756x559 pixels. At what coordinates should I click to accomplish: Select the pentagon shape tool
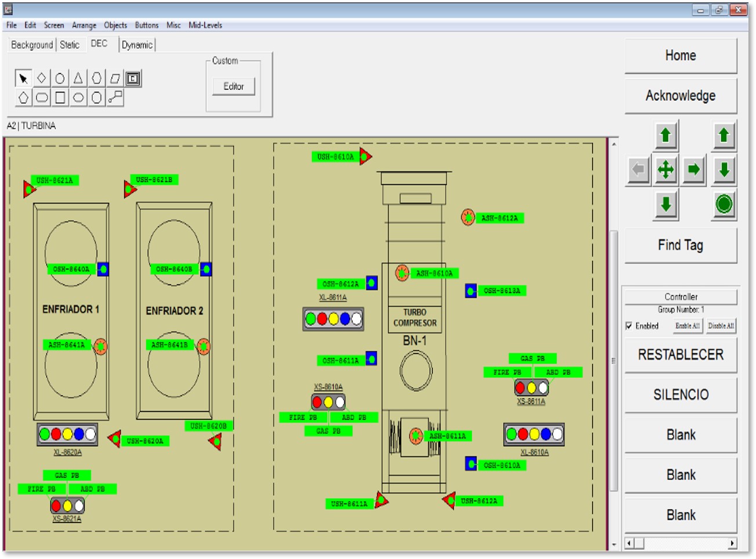23,97
